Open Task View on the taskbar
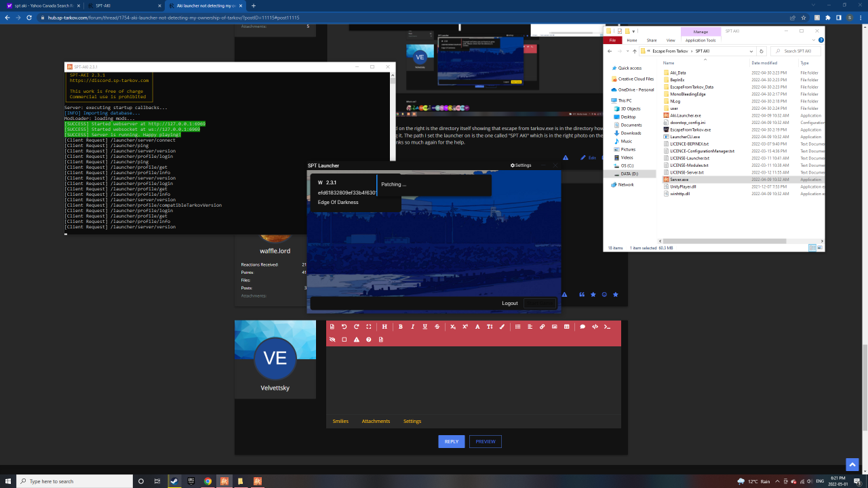 [x=157, y=481]
